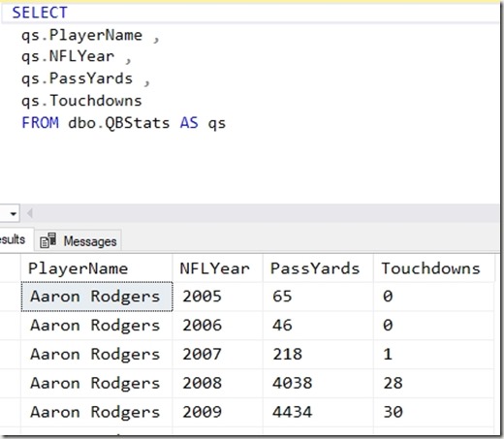Select the PassYards value 46
504x439 pixels.
point(318,326)
